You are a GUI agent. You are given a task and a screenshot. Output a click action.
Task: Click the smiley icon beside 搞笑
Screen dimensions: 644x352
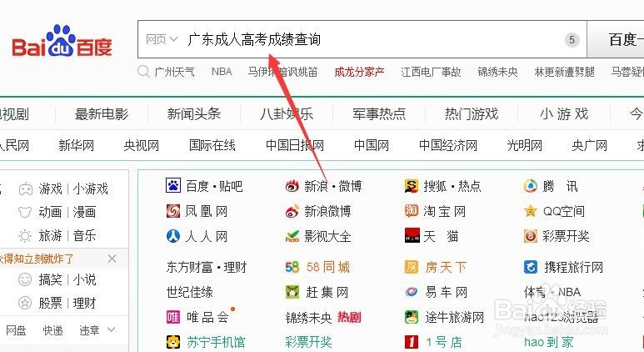coord(25,279)
